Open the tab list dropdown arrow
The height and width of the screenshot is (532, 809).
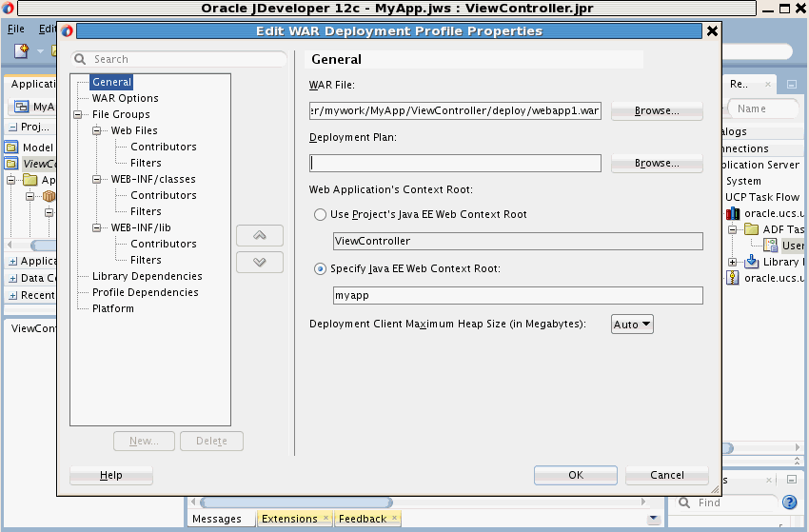click(654, 518)
